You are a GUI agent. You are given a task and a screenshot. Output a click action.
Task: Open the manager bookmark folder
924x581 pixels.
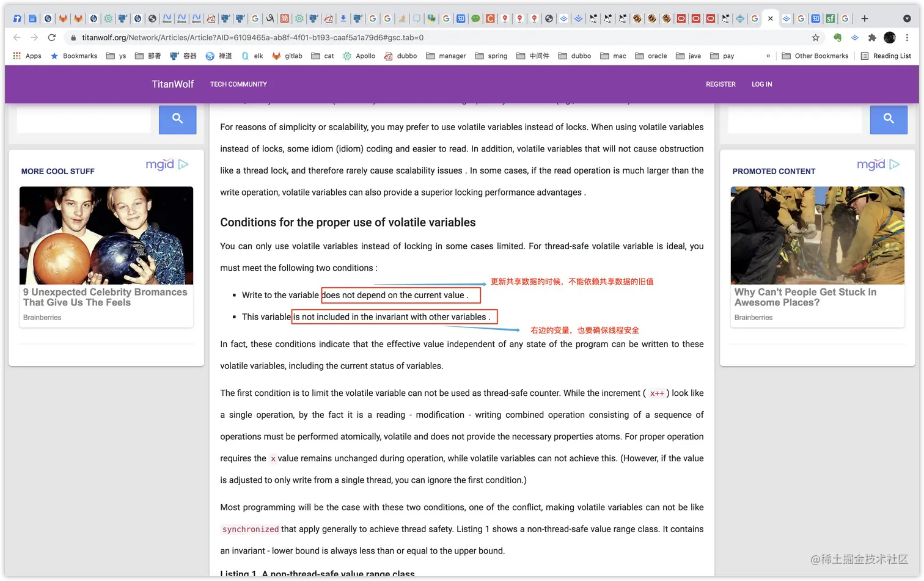446,56
